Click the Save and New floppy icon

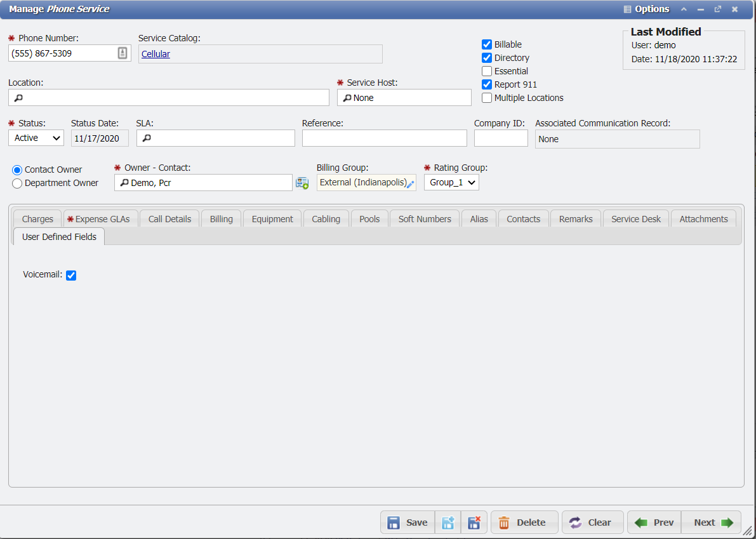click(448, 522)
